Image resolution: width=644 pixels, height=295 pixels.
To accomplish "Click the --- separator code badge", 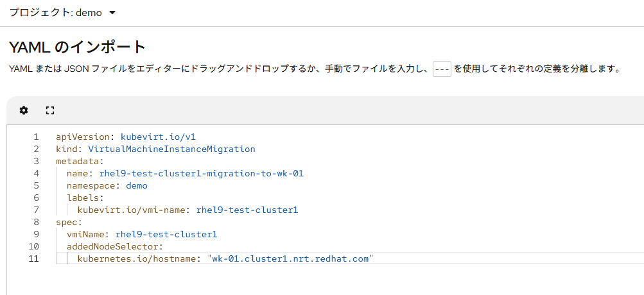I will 442,69.
